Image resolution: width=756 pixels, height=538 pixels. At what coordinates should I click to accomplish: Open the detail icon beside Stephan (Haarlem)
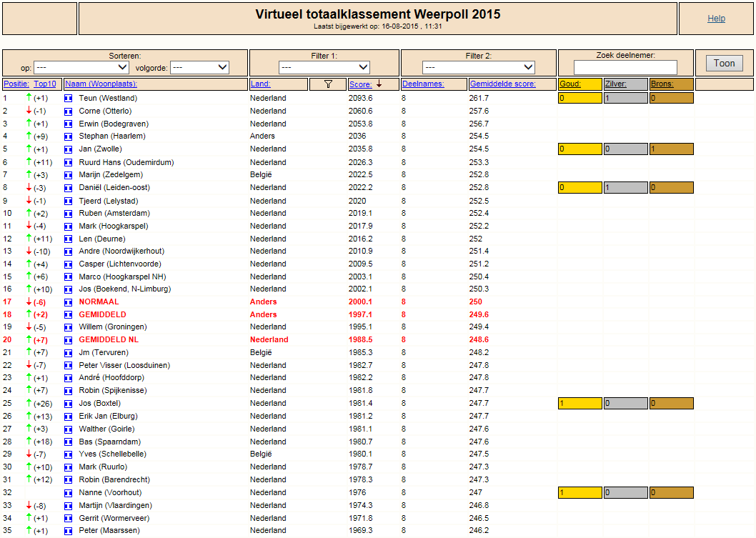[69, 136]
